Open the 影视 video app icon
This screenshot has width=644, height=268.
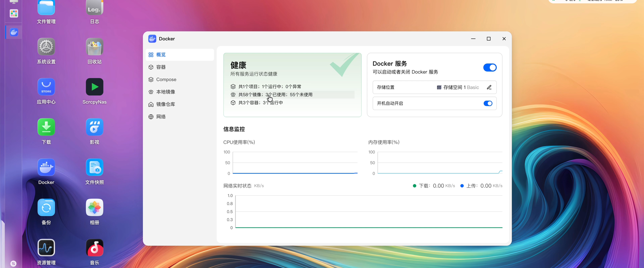point(95,127)
